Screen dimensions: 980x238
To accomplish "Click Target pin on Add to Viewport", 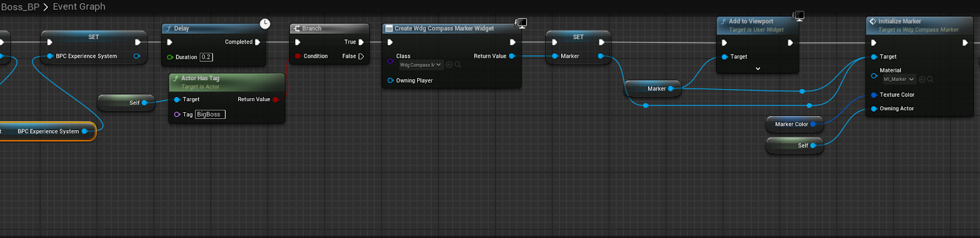I will pyautogui.click(x=725, y=56).
